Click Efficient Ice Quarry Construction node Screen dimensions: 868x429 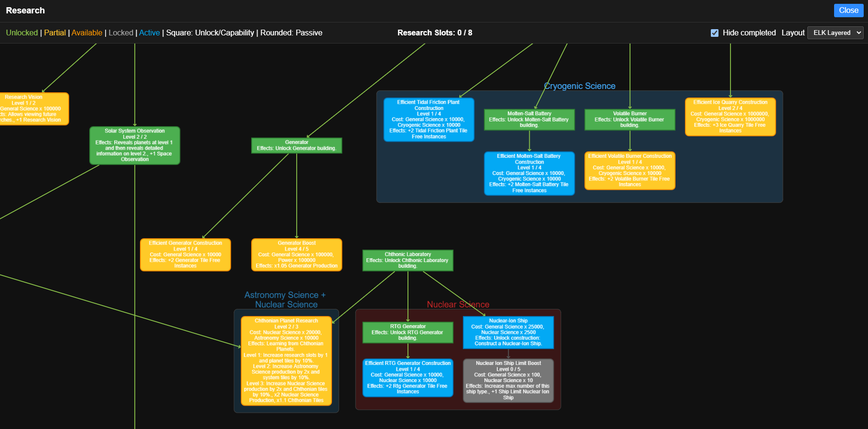tap(730, 117)
